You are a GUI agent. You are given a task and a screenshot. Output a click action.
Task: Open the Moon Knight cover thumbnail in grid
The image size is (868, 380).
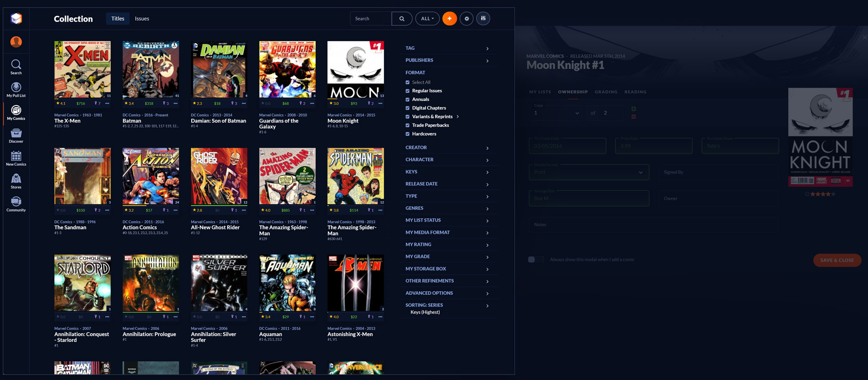(x=355, y=70)
